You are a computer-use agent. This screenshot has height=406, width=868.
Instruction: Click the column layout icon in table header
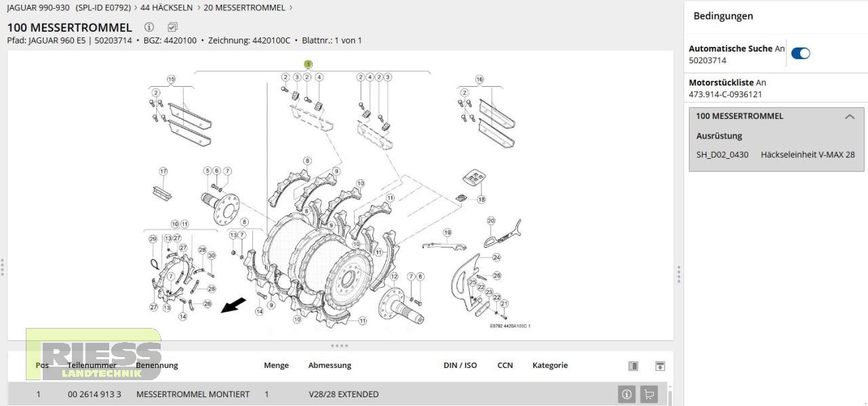click(x=633, y=366)
